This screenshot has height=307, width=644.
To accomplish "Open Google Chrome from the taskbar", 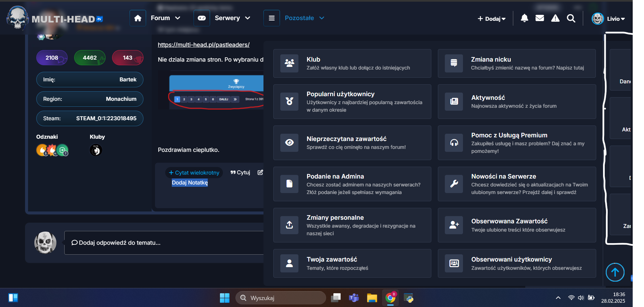I will point(390,298).
